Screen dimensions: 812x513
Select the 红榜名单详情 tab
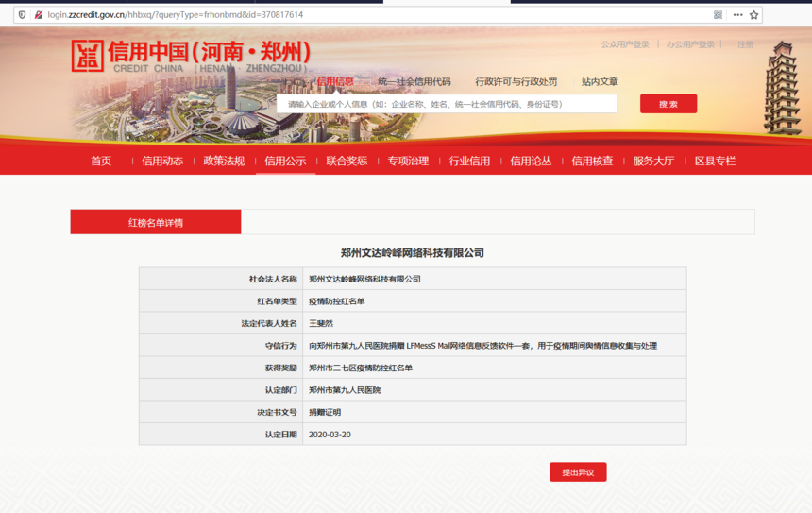point(156,223)
